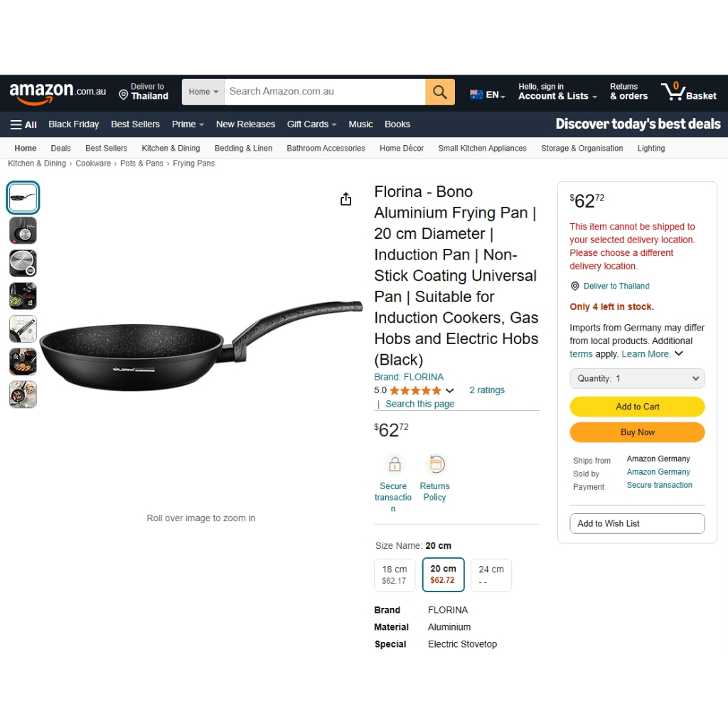This screenshot has height=728, width=728.
Task: Click the search Amazon.com.au input field
Action: 324,92
